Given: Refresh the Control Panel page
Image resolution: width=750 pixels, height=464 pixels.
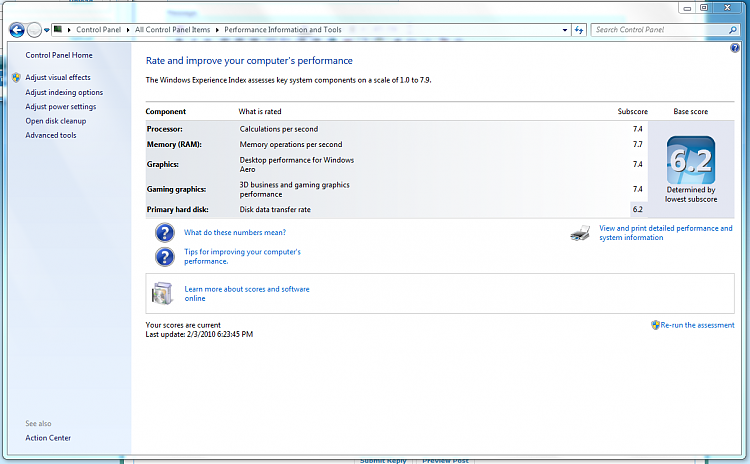Looking at the screenshot, I should (579, 30).
